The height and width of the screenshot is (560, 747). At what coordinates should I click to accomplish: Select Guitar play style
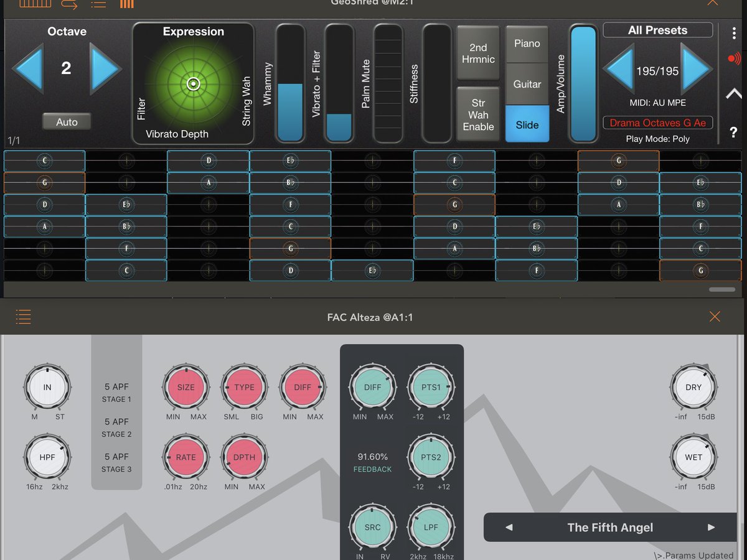pos(527,84)
